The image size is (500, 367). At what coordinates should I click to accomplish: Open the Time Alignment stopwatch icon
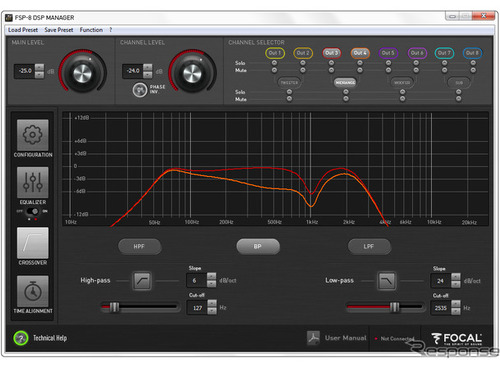click(33, 291)
